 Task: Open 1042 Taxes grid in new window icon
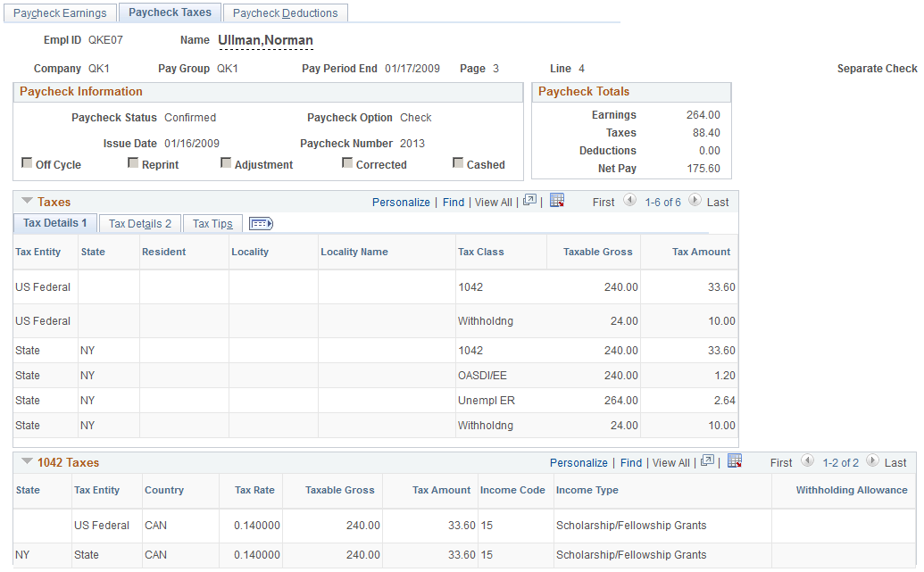click(707, 460)
